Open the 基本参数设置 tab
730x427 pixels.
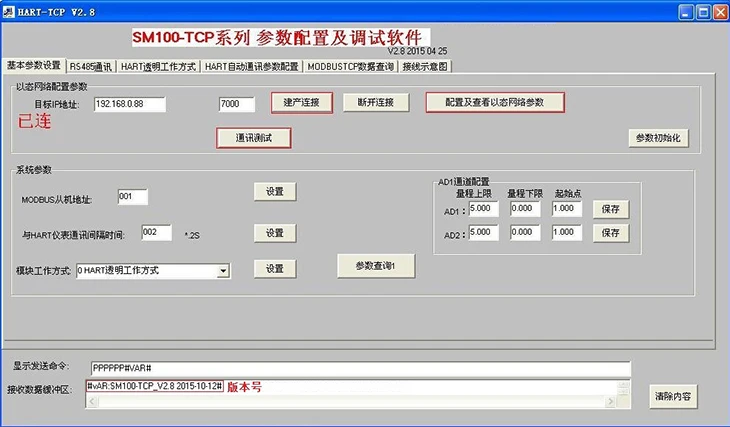(34, 65)
